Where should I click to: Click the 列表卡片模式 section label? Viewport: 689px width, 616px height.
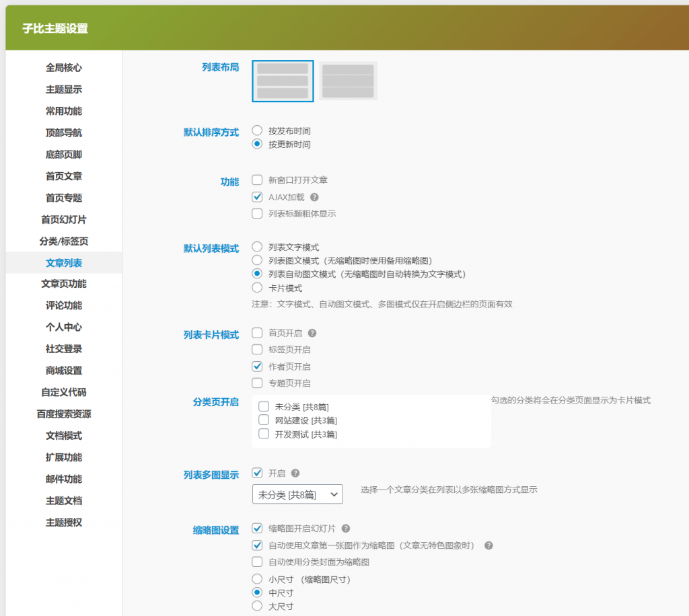(x=211, y=335)
